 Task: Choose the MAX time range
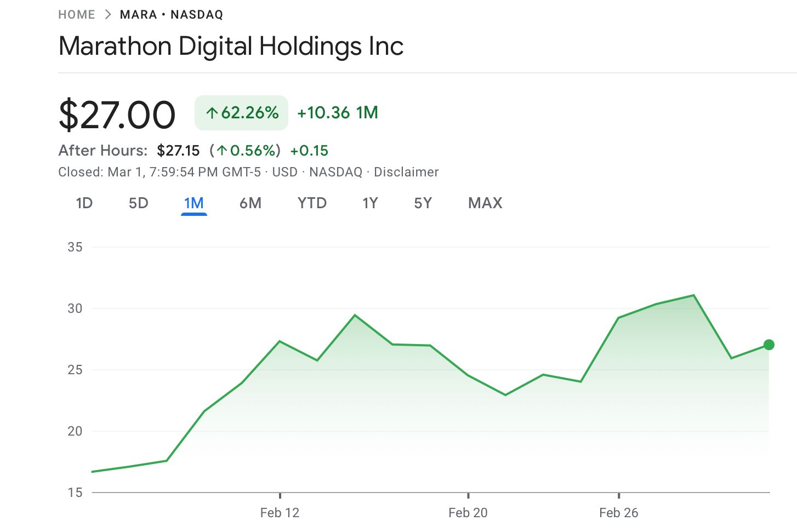click(485, 203)
